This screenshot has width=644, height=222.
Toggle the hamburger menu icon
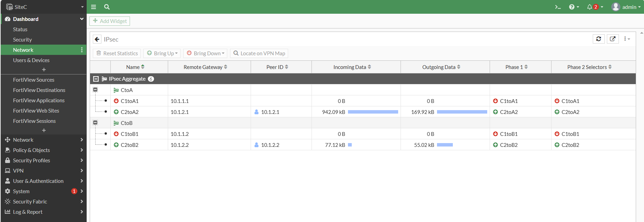[94, 7]
